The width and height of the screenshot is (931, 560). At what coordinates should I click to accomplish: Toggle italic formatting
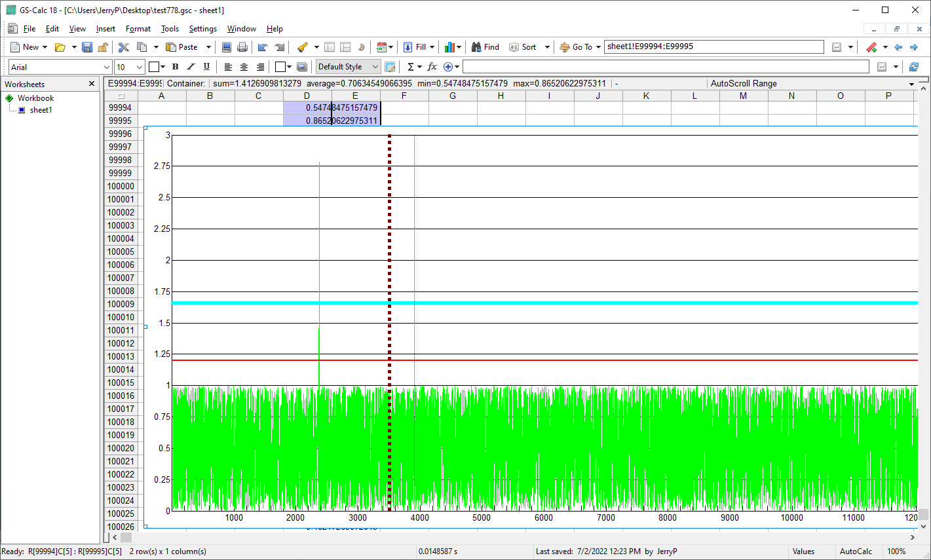(x=191, y=67)
